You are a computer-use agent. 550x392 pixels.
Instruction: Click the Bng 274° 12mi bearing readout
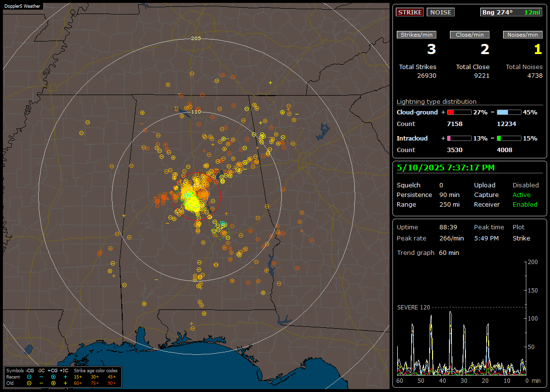click(x=511, y=12)
